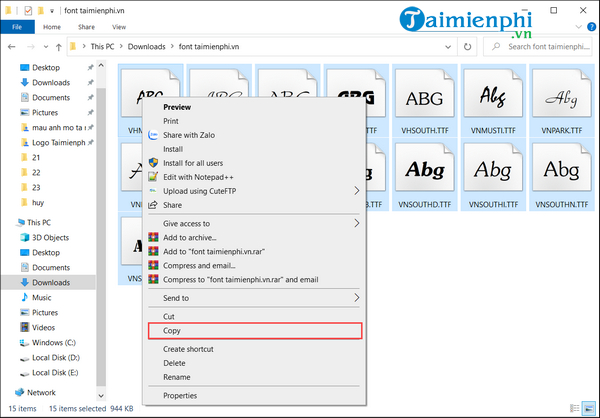The width and height of the screenshot is (600, 418).
Task: Open folder 21 in sidebar
Action: tap(36, 157)
